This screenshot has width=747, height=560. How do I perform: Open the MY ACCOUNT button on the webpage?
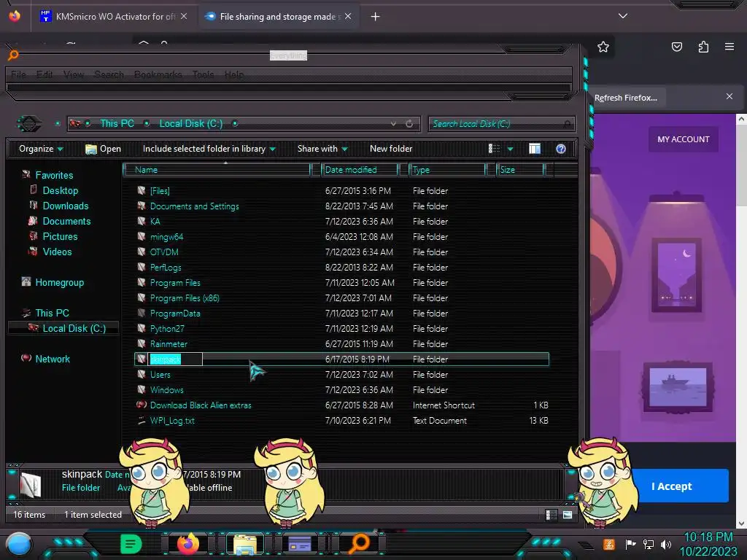coord(683,139)
